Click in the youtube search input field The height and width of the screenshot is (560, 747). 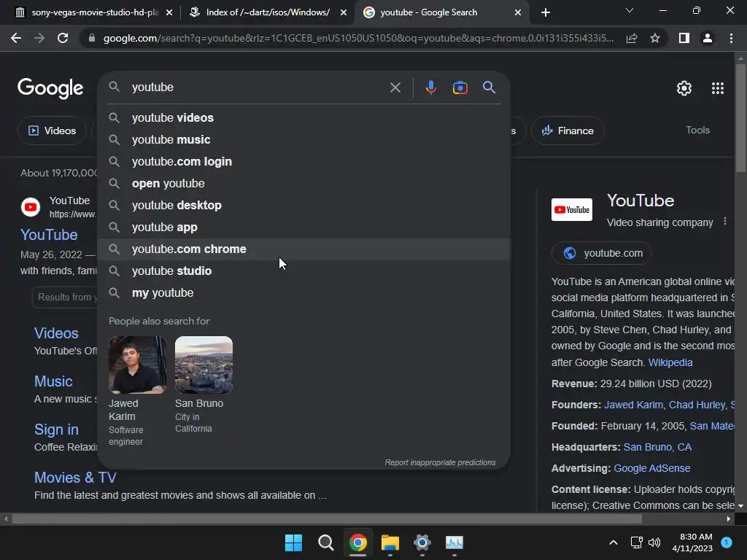pyautogui.click(x=258, y=87)
